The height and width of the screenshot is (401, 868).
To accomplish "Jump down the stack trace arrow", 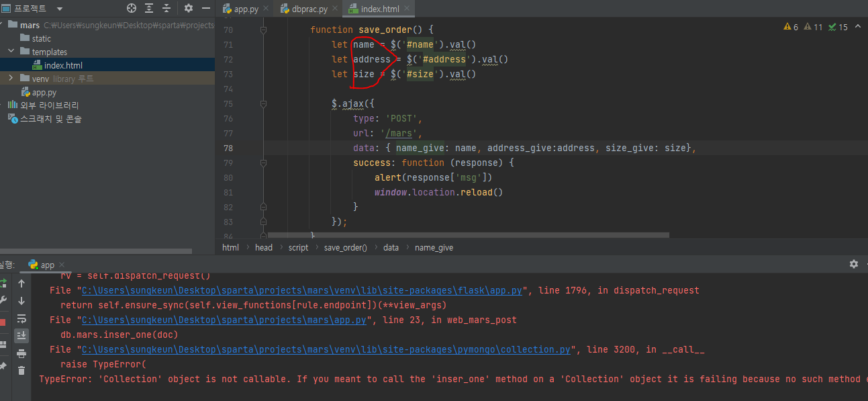I will click(21, 301).
